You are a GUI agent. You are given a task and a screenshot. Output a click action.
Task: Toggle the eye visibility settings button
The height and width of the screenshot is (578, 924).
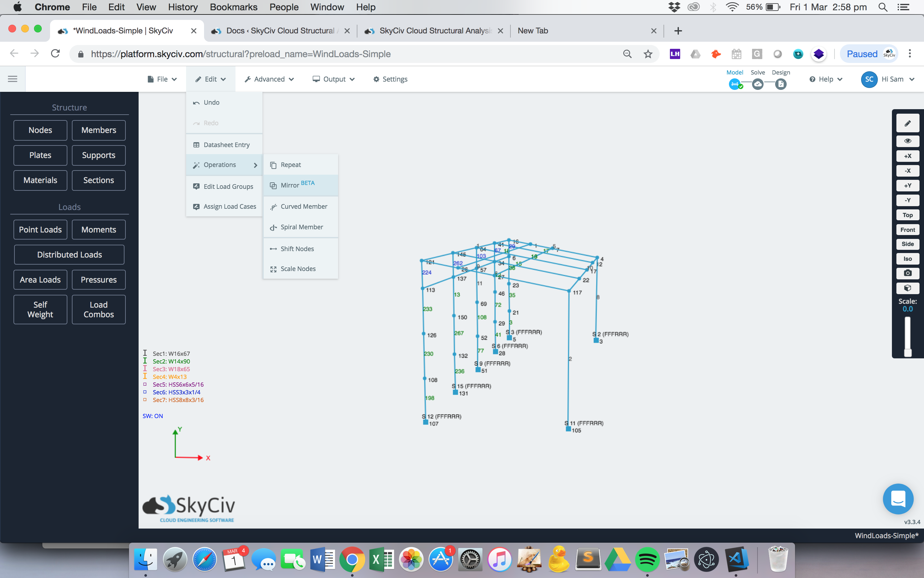[908, 141]
